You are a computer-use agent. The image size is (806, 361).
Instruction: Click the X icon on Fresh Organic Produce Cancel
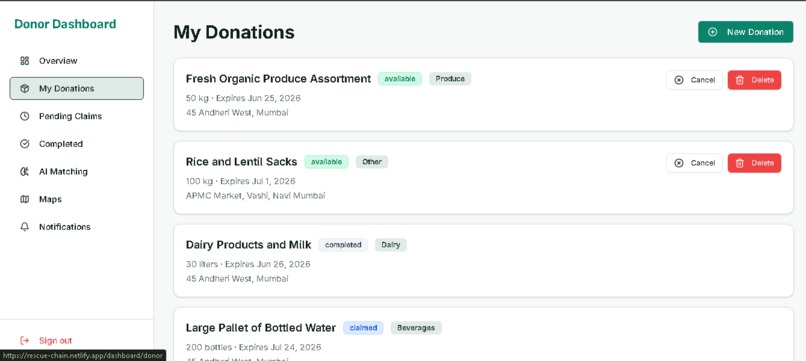(x=679, y=80)
